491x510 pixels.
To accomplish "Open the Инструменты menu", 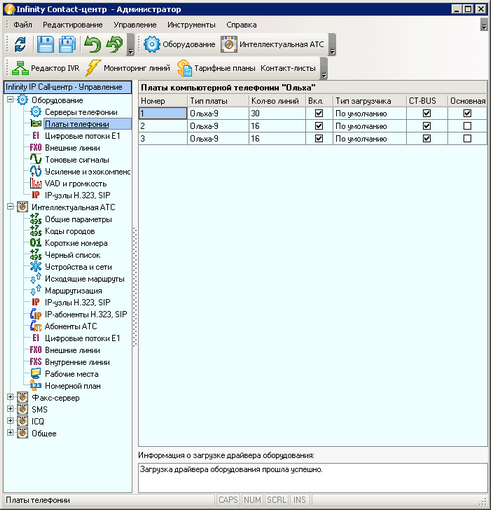I will 191,25.
